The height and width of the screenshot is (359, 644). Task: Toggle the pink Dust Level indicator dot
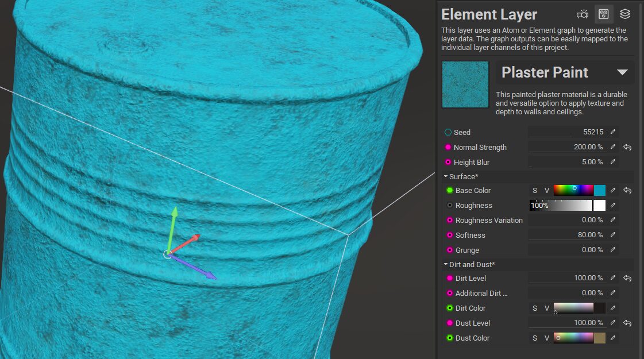(x=450, y=323)
